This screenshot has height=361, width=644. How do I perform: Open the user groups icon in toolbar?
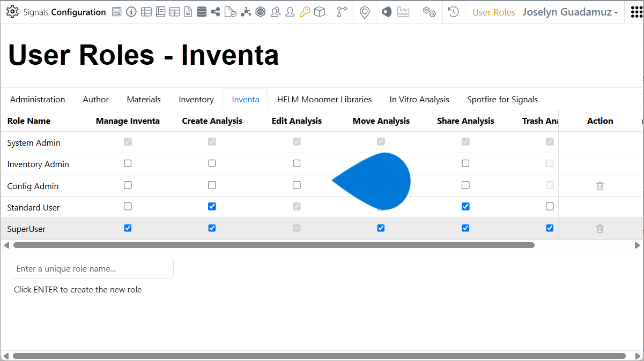point(276,12)
